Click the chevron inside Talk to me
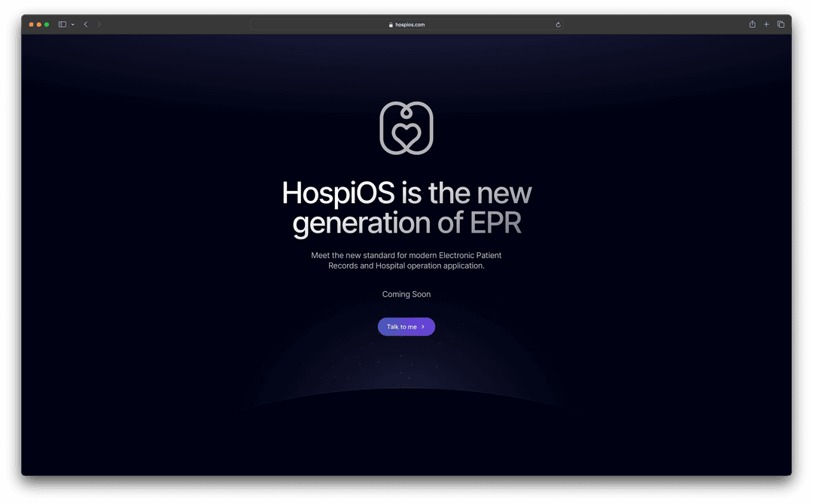The width and height of the screenshot is (813, 504). pyautogui.click(x=423, y=327)
